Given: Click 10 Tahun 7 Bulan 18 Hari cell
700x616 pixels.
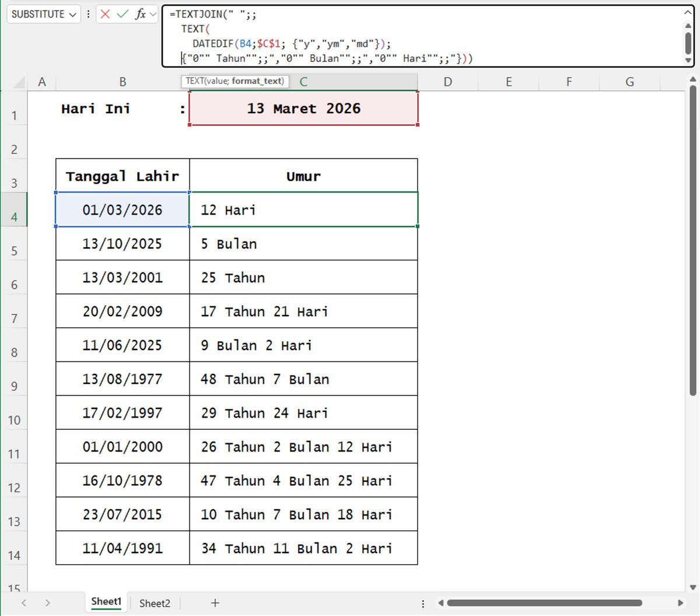Looking at the screenshot, I should click(303, 514).
